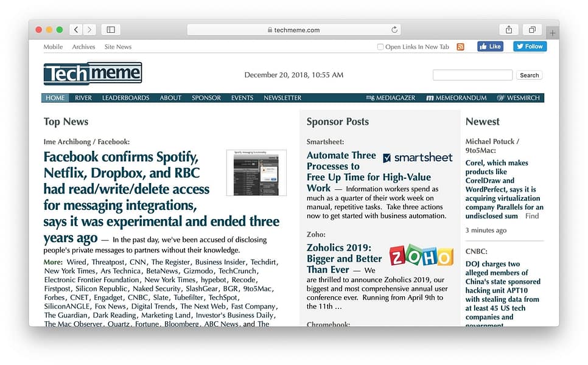Subscribe via the orange RSS icon
588x365 pixels.
pos(461,46)
